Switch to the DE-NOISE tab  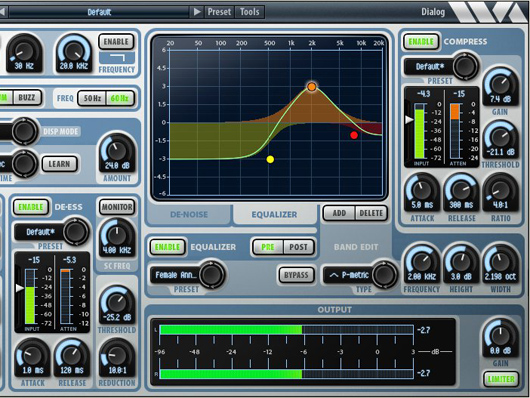coord(189,214)
